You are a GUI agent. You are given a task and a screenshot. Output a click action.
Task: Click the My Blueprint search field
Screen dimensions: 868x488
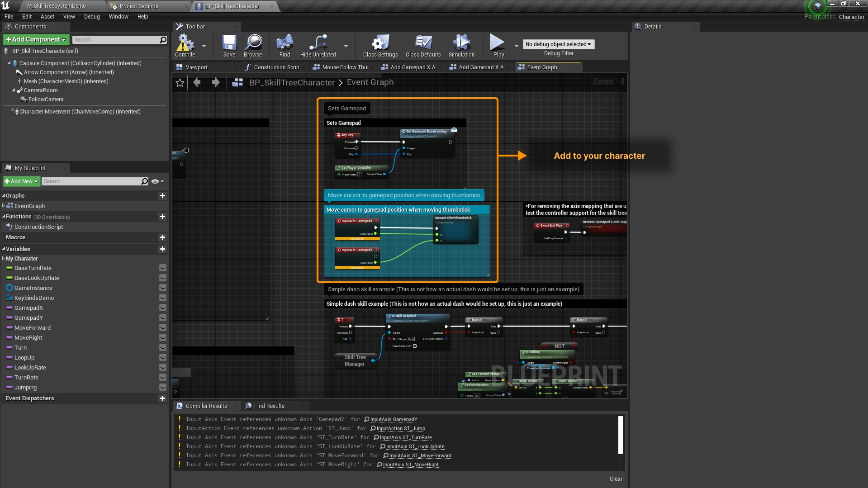click(92, 181)
